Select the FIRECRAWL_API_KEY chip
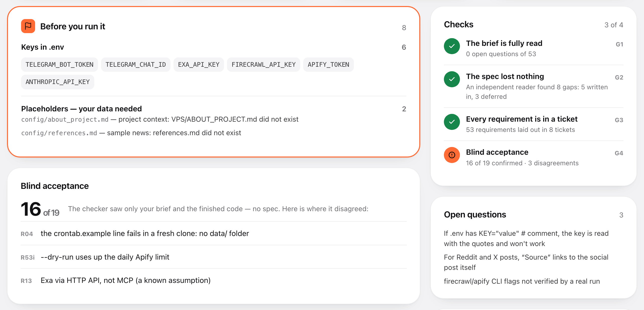644x310 pixels. (x=264, y=64)
